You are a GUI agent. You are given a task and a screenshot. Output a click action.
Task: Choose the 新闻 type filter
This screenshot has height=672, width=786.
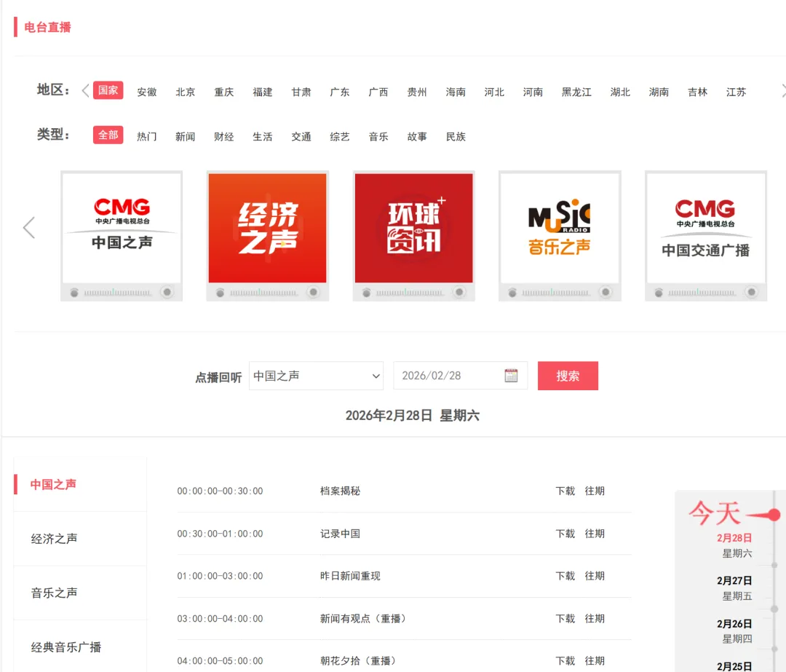tap(186, 136)
